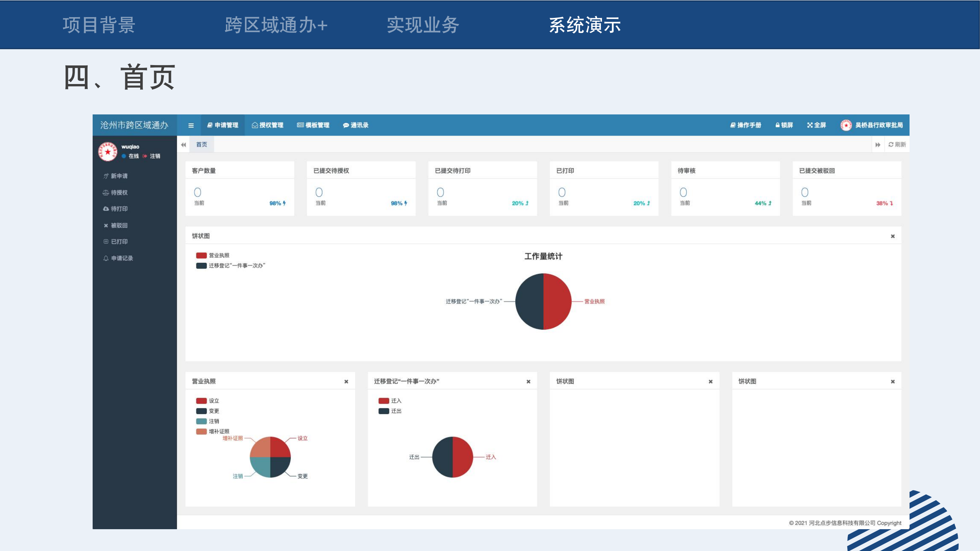Click 注销 logout under username
The width and height of the screenshot is (980, 551).
click(x=155, y=156)
